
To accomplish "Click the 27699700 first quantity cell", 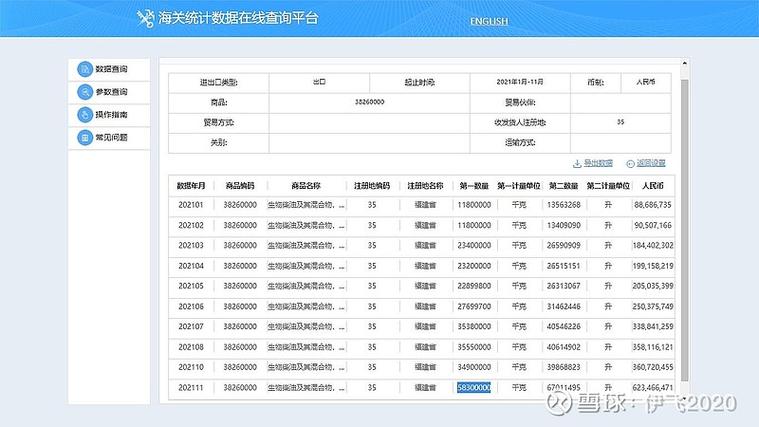I will coord(474,306).
